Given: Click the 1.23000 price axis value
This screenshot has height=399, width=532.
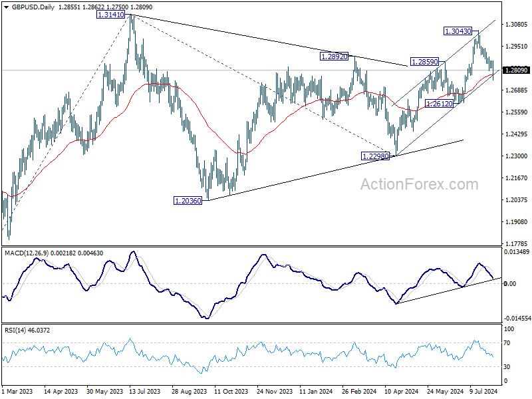Looking at the screenshot, I should pos(516,156).
